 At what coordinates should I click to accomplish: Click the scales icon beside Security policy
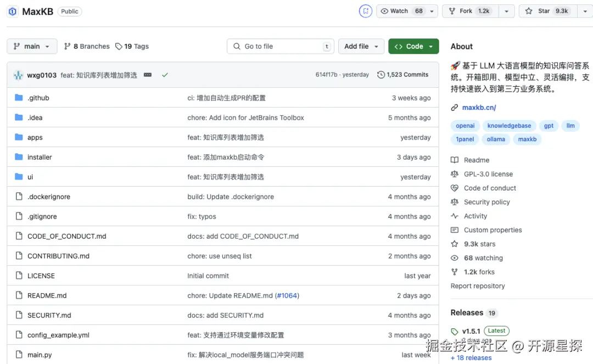click(x=455, y=202)
